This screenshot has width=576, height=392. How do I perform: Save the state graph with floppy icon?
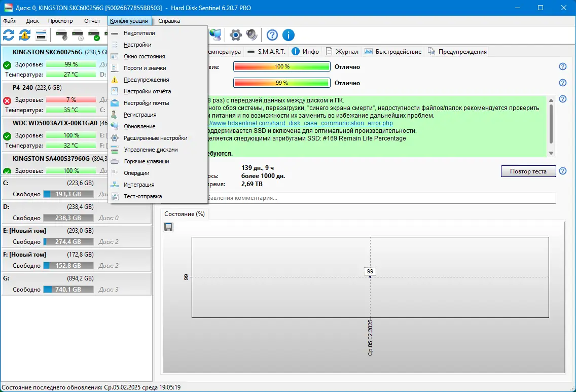pyautogui.click(x=168, y=227)
